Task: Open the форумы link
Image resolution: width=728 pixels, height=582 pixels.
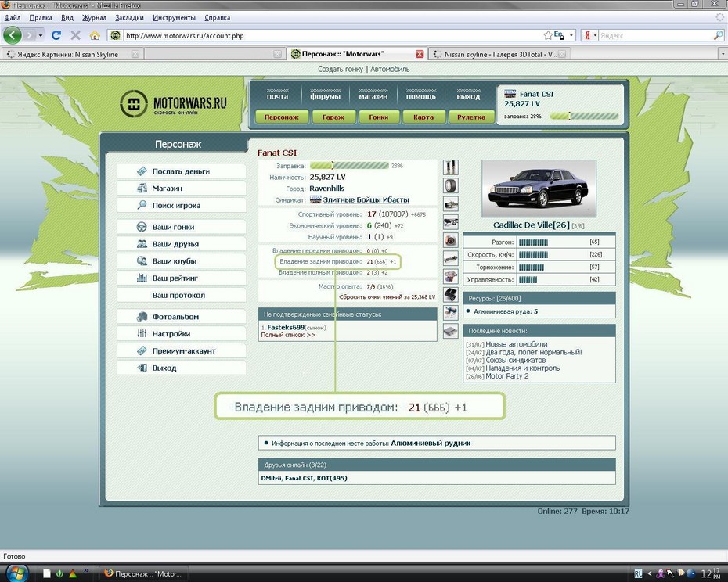Action: click(325, 96)
